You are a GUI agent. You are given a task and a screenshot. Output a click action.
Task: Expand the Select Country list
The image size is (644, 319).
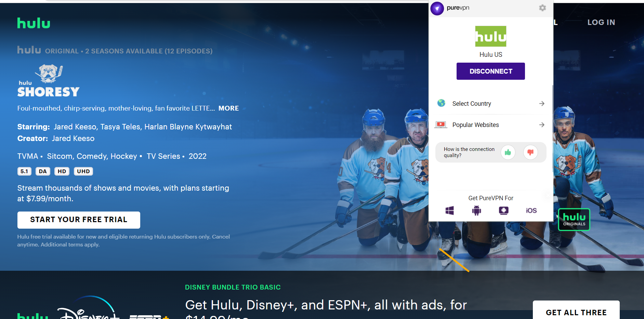pos(541,103)
